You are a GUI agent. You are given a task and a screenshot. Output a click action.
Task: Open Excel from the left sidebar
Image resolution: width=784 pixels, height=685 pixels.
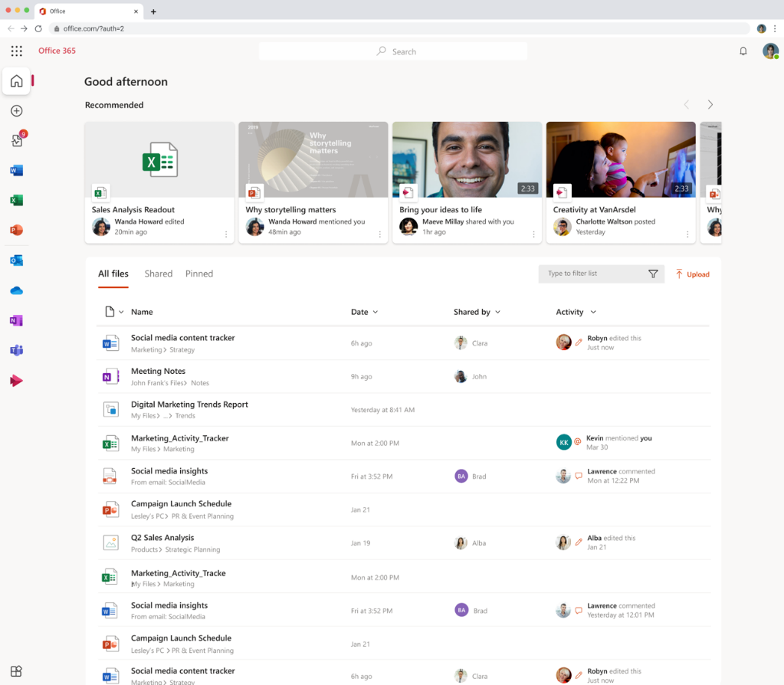16,200
